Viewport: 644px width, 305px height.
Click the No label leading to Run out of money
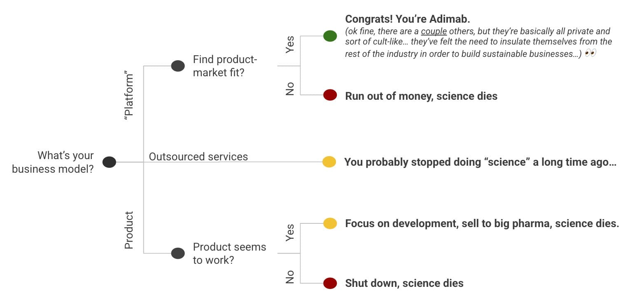[x=290, y=89]
